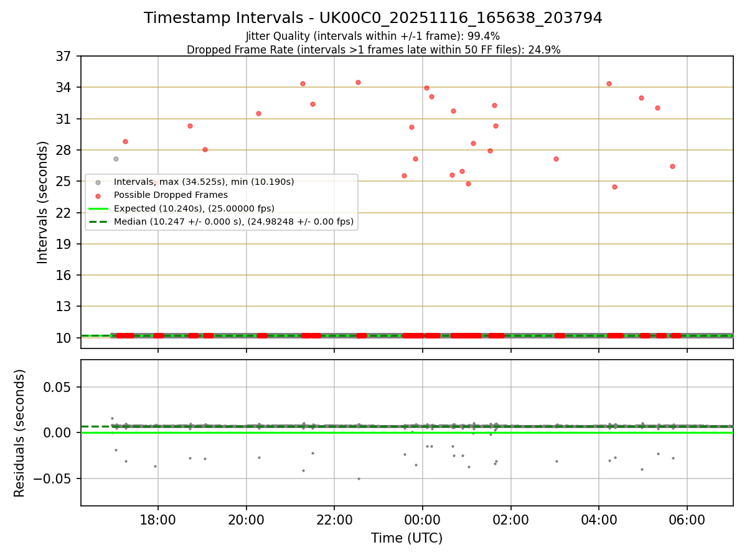
Task: Click the 'Time (UTC)' x-axis label
Action: pyautogui.click(x=406, y=538)
